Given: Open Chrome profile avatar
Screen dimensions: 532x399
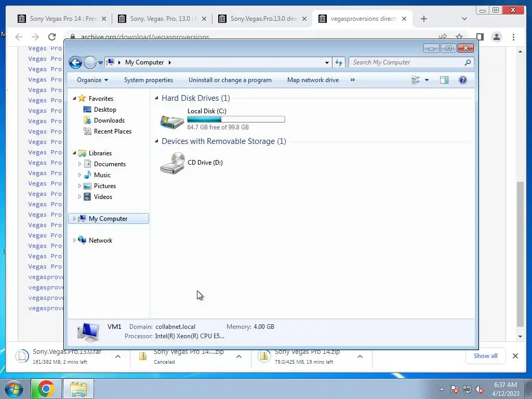Looking at the screenshot, I should (497, 37).
